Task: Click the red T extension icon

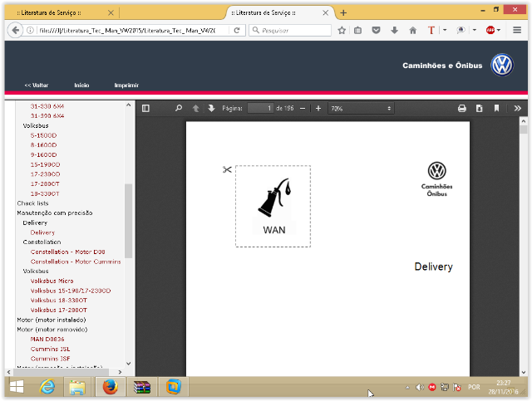Action: [x=431, y=31]
